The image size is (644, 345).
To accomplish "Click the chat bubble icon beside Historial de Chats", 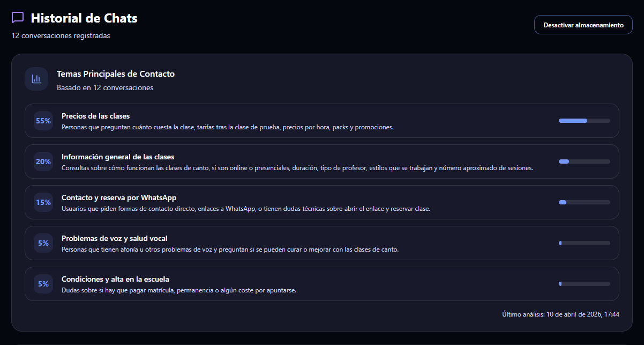I will click(18, 18).
